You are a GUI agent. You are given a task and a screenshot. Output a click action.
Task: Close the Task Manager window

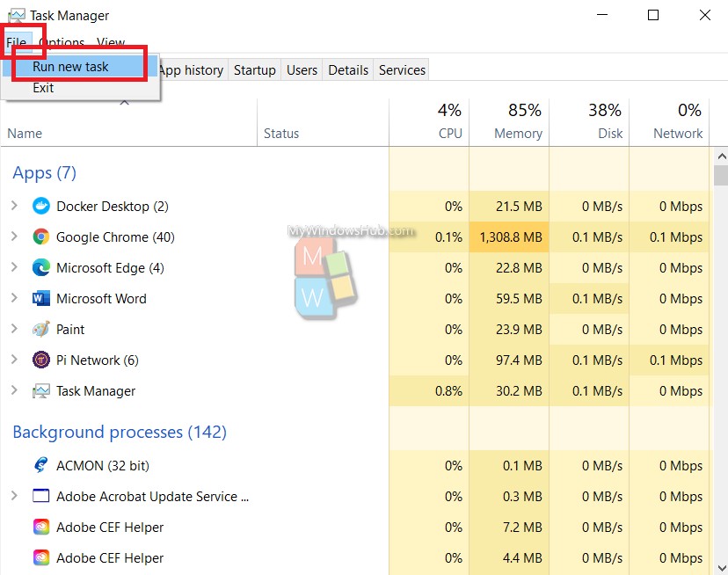pos(705,15)
